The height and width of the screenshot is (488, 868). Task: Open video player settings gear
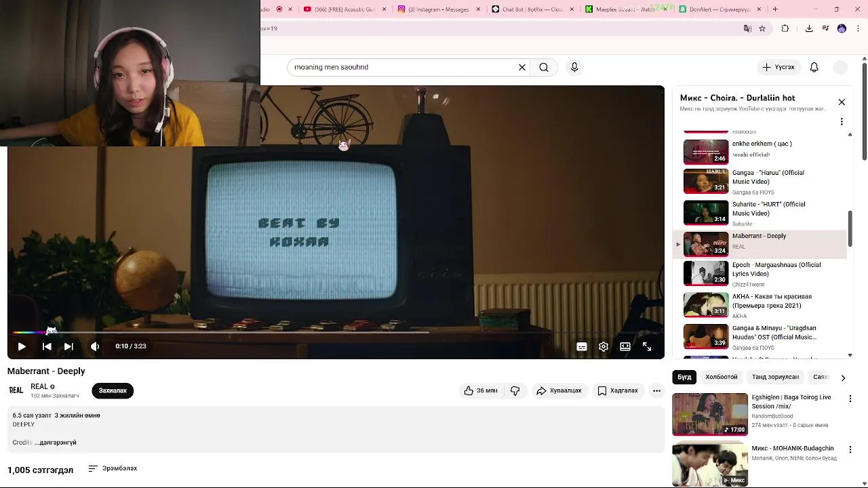coord(604,346)
